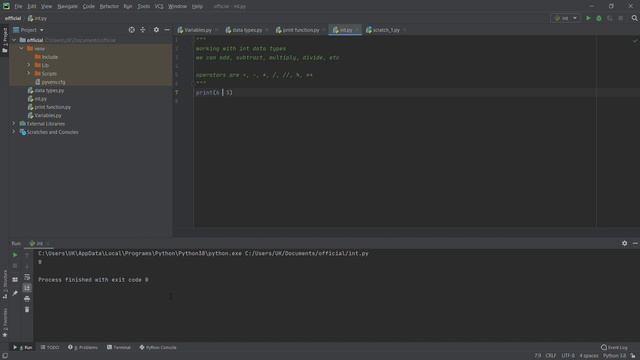Open the TODO tool window
The image size is (640, 360).
50,347
